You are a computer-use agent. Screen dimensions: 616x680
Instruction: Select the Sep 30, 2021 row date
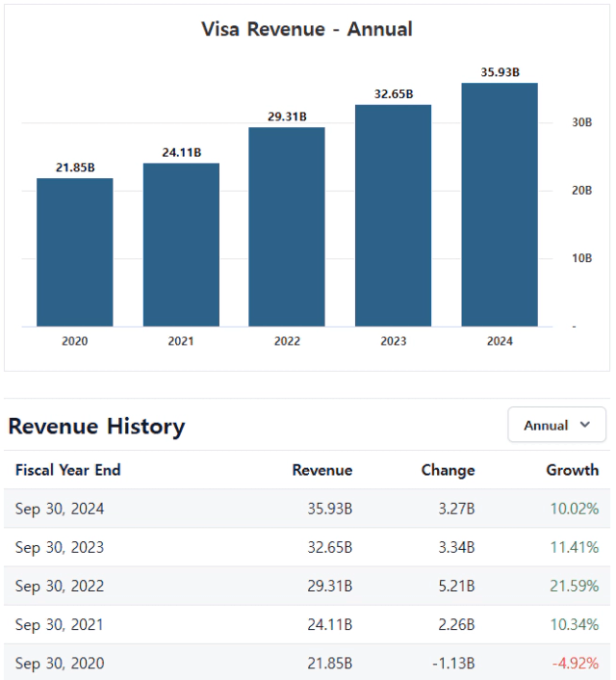tap(60, 624)
